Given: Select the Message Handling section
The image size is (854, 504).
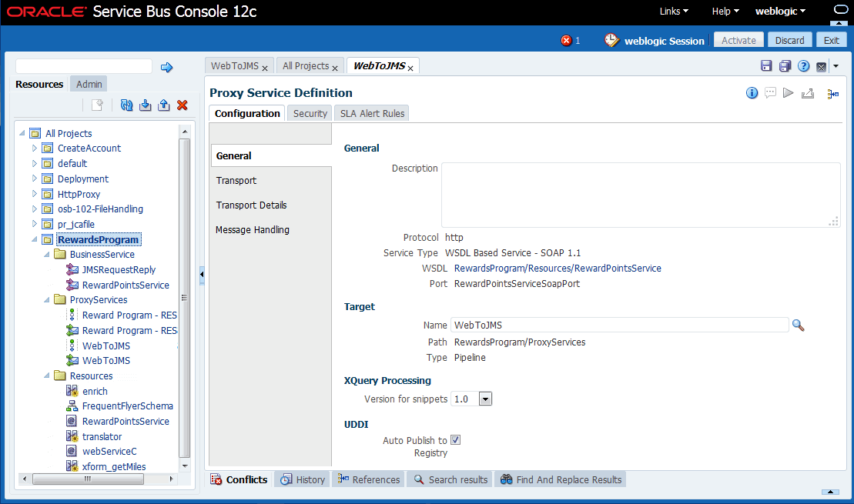Looking at the screenshot, I should (252, 229).
